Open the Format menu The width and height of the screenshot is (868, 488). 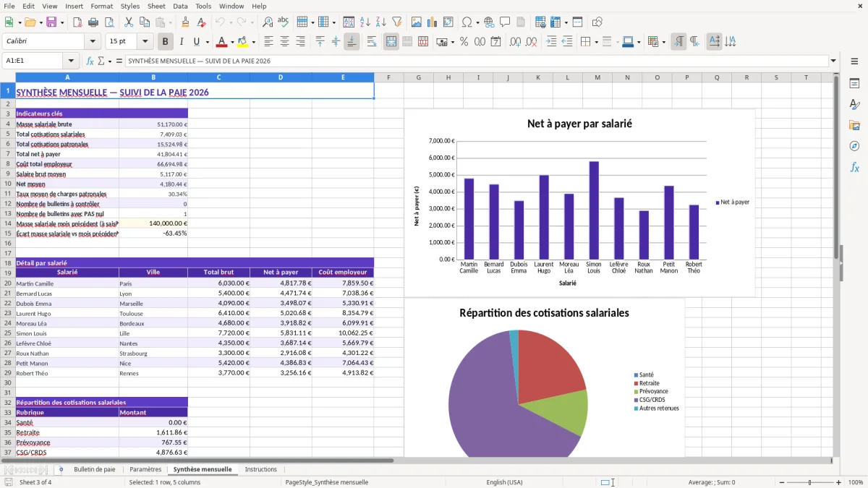click(101, 6)
